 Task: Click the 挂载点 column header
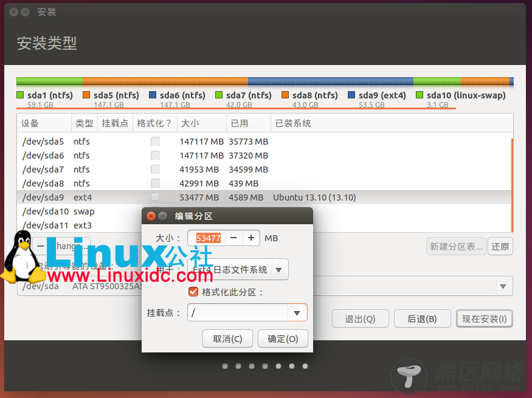tap(115, 123)
